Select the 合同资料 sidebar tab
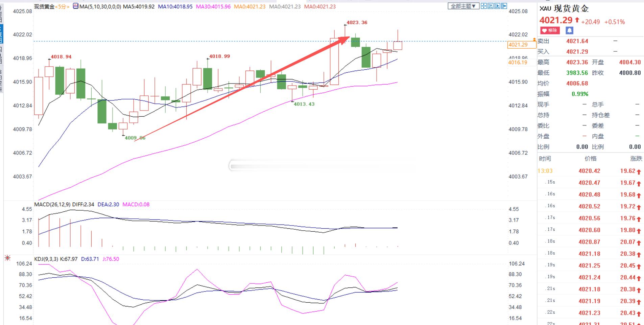644x325 pixels. pos(1,80)
